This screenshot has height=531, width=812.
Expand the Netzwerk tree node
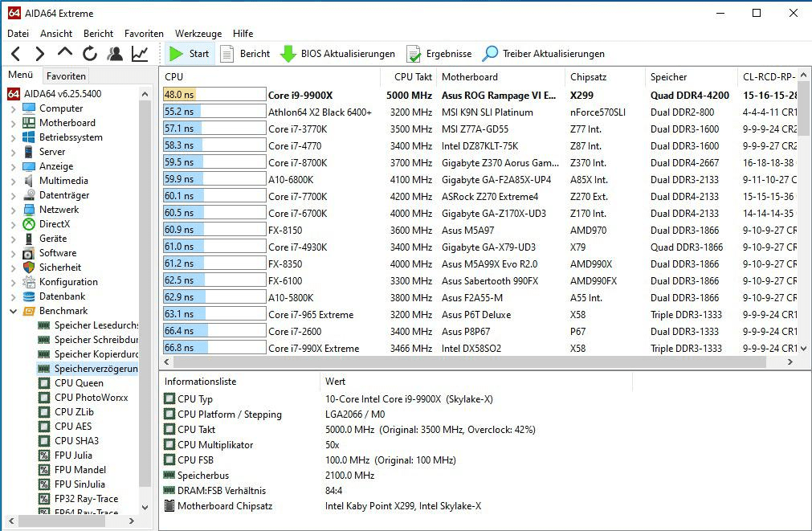click(14, 210)
